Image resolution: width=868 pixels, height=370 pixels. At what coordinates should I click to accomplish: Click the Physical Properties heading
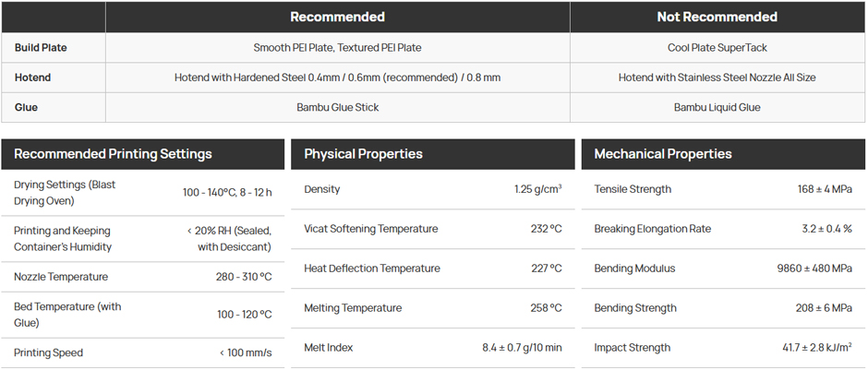(363, 154)
